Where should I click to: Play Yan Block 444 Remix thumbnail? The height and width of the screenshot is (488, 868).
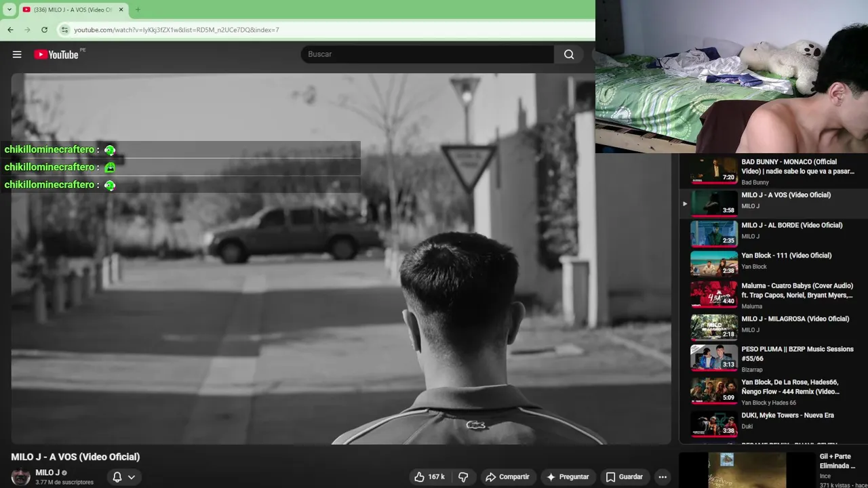tap(714, 391)
